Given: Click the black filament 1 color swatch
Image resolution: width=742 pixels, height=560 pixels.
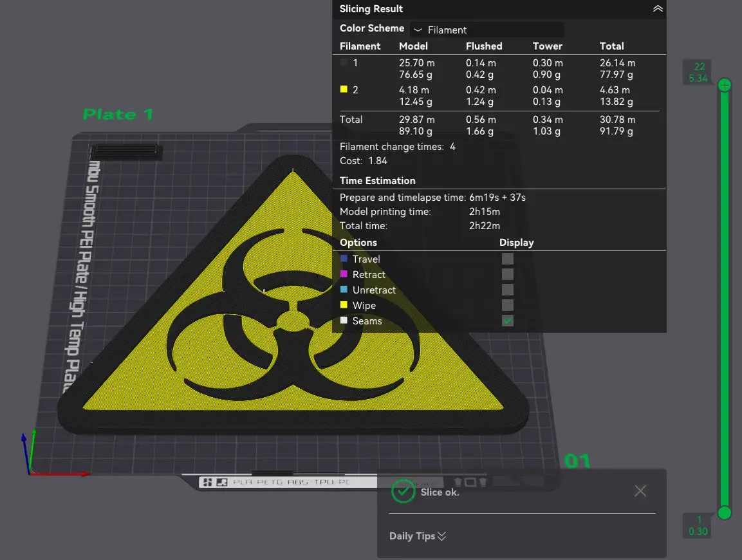Looking at the screenshot, I should 344,63.
